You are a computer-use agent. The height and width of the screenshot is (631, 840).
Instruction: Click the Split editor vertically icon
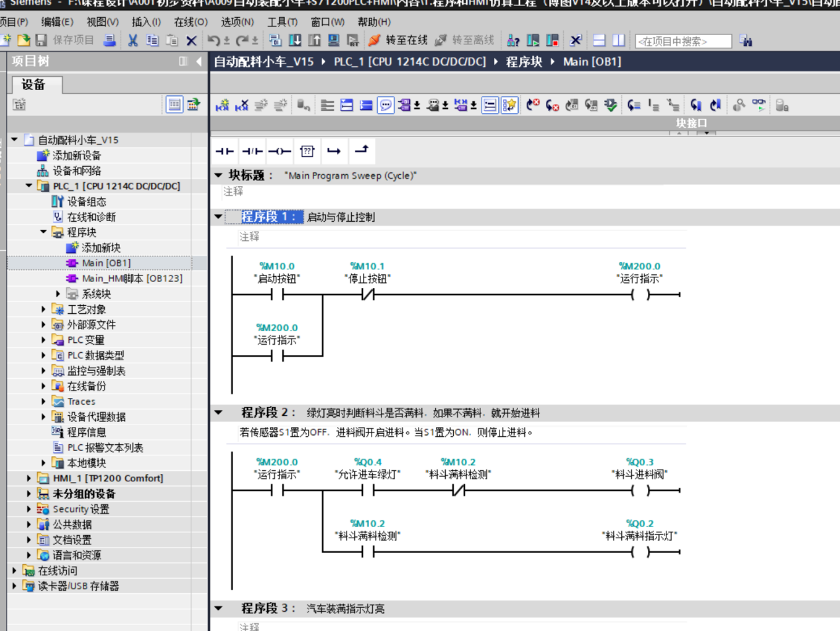pyautogui.click(x=619, y=40)
